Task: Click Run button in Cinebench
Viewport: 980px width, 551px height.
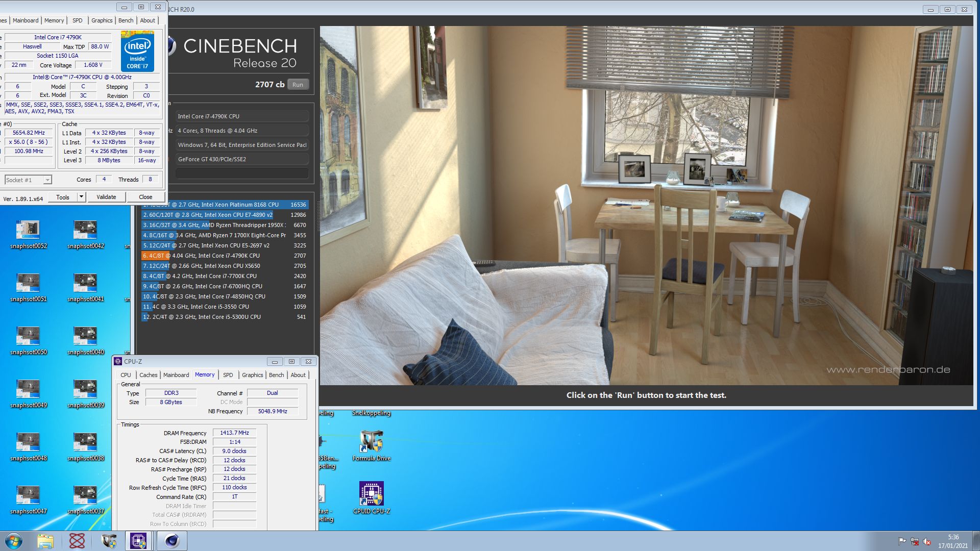Action: (x=298, y=85)
